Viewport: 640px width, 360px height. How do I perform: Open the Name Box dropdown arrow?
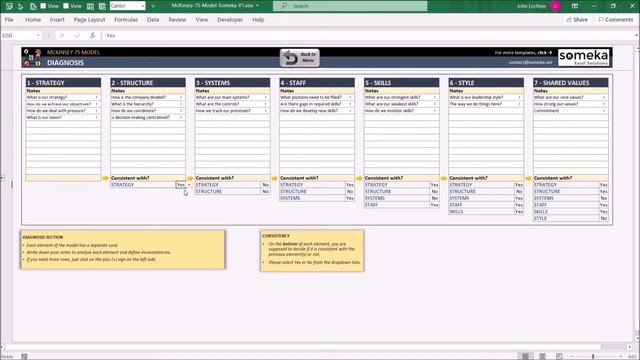(38, 36)
